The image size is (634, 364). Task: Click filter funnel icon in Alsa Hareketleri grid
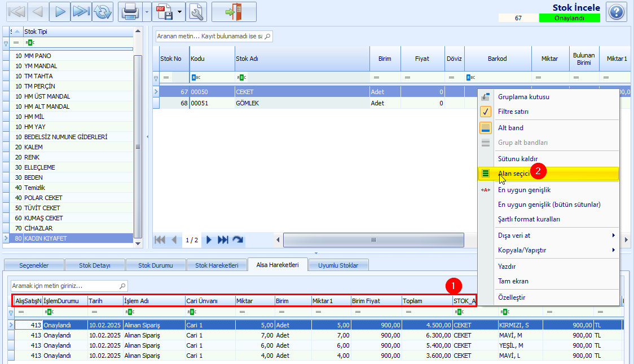(x=11, y=312)
